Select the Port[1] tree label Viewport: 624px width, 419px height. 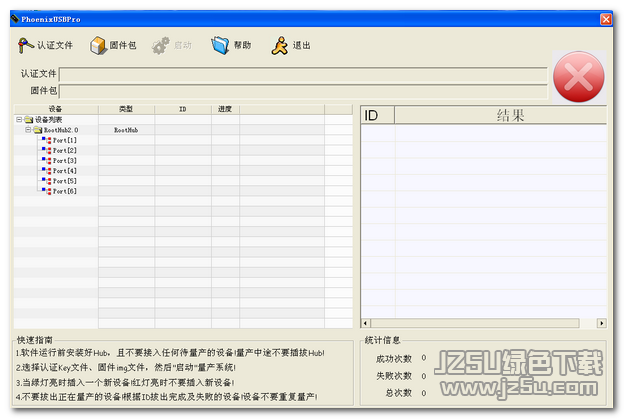click(65, 140)
